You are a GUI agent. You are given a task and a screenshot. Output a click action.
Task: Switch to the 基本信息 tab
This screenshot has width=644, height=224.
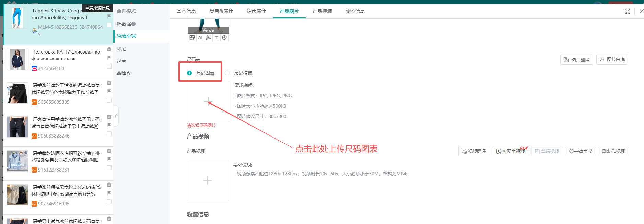pyautogui.click(x=186, y=11)
